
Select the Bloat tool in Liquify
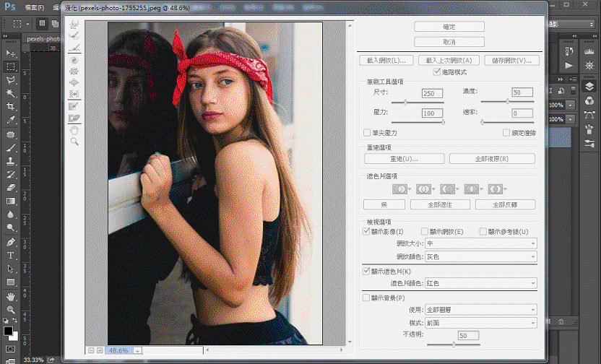74,82
